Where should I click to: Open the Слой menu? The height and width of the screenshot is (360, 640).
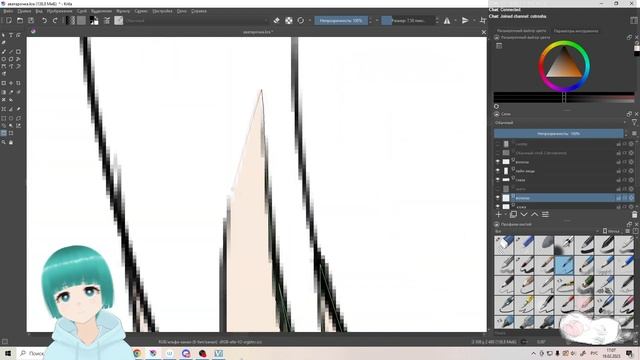pyautogui.click(x=82, y=11)
